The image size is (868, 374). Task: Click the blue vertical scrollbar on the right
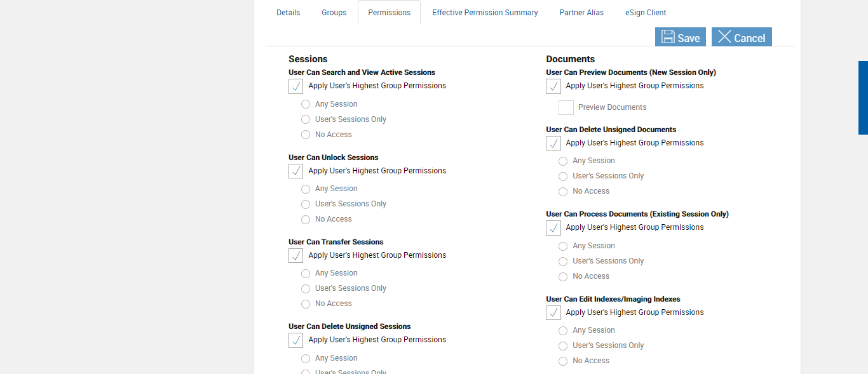click(863, 97)
